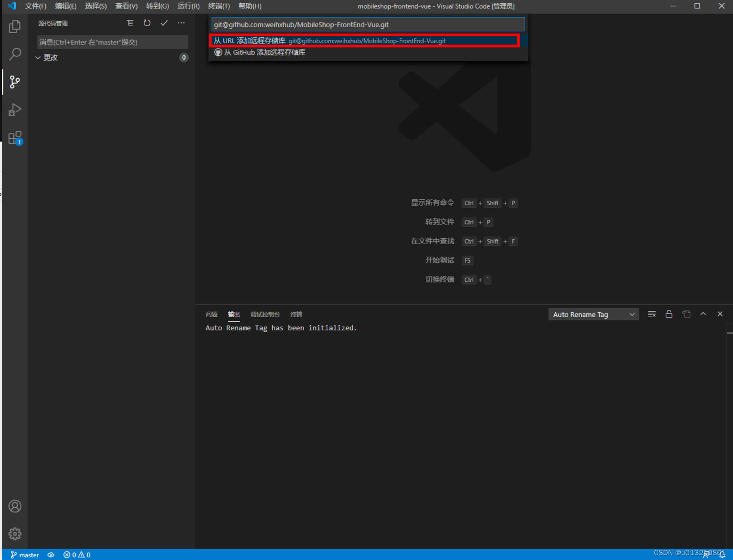Click the commit message input field
The width and height of the screenshot is (733, 560).
click(x=113, y=42)
